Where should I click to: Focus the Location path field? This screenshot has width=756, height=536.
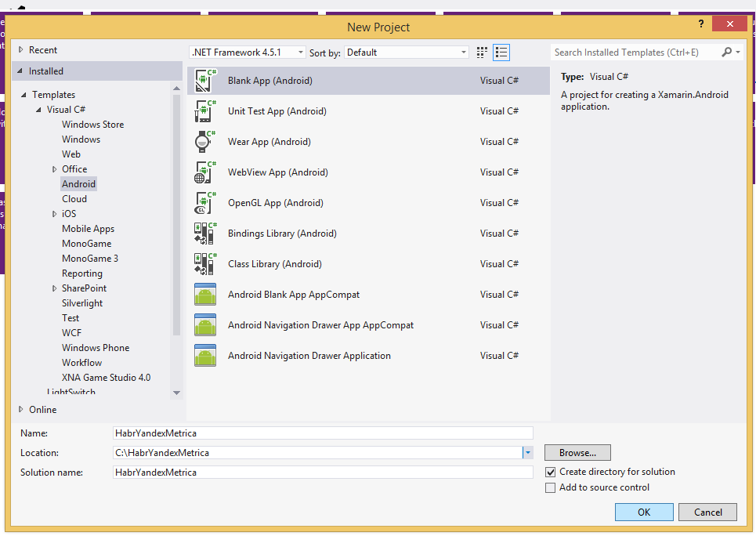pyautogui.click(x=318, y=452)
